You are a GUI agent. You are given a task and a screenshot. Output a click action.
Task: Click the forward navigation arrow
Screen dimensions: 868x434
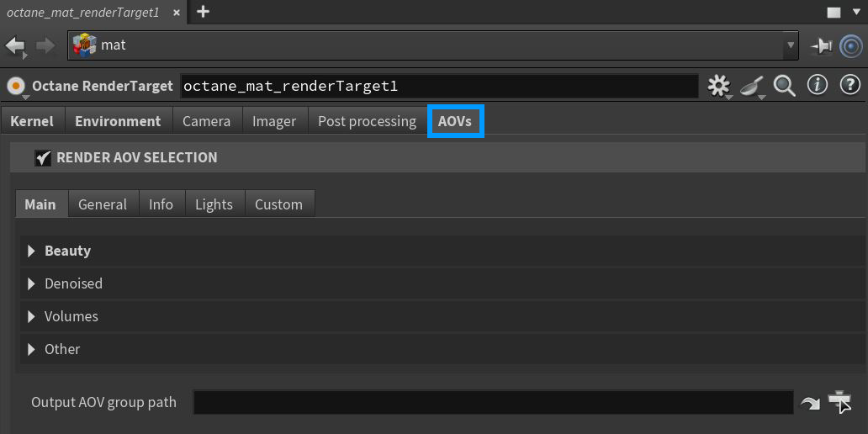(x=45, y=45)
